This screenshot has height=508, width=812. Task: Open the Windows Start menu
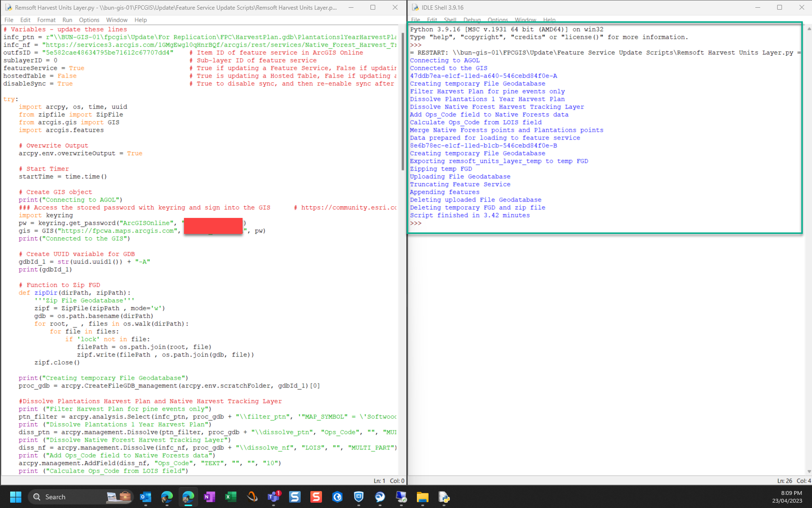pos(15,497)
